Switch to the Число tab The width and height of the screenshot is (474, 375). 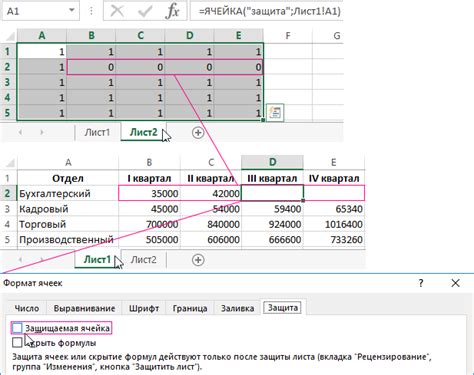click(x=27, y=308)
